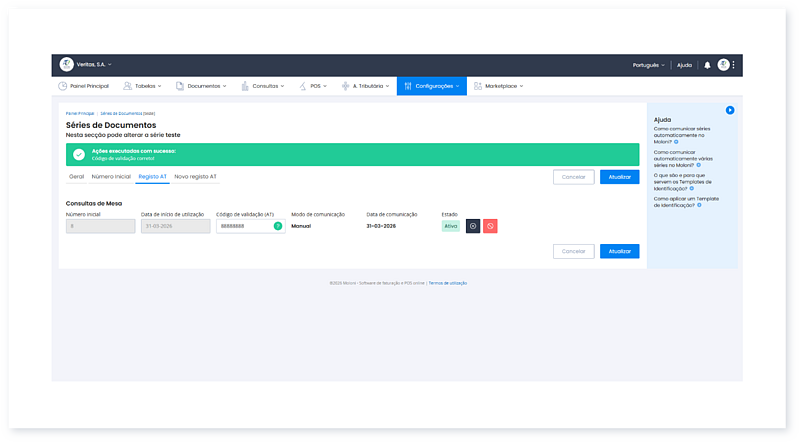Click the top Cancelar button
The image size is (800, 442).
[573, 177]
